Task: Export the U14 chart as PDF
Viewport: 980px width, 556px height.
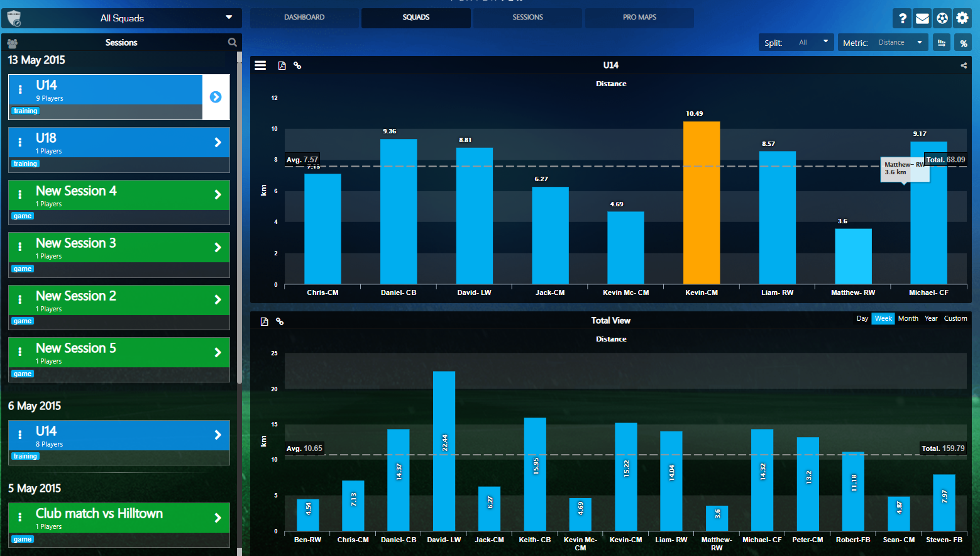Action: [282, 65]
